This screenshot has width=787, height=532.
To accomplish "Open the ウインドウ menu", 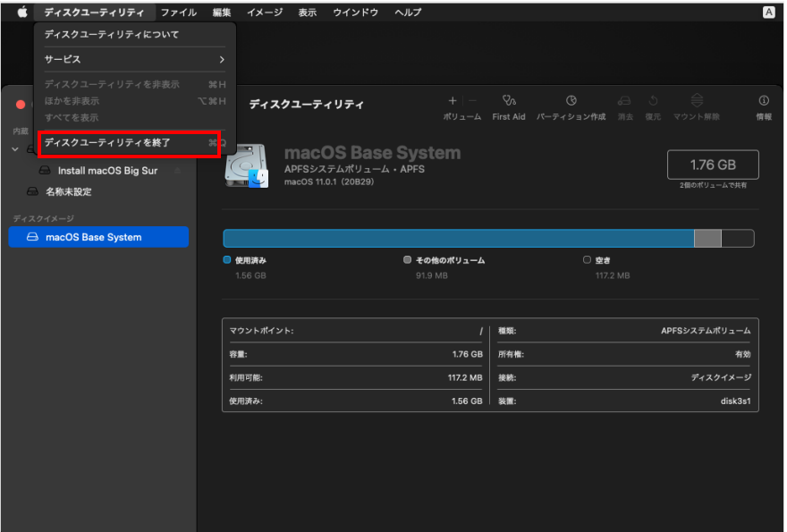I will (x=355, y=12).
